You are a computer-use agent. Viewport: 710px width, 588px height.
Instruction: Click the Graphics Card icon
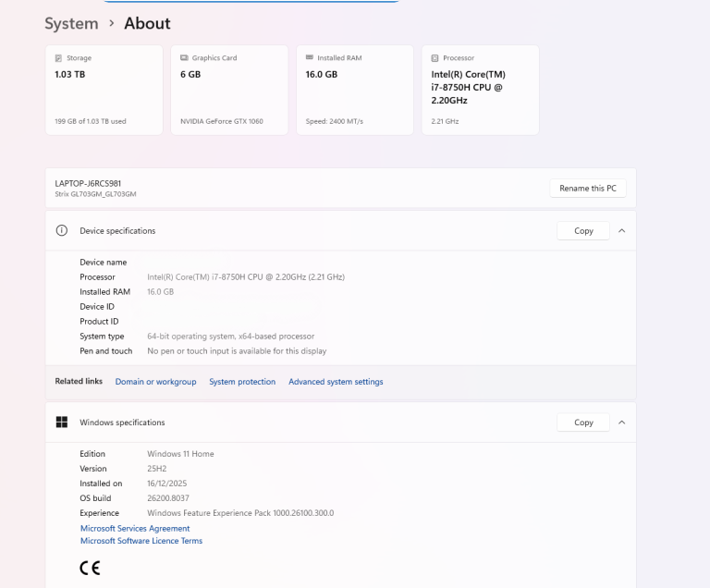point(184,57)
